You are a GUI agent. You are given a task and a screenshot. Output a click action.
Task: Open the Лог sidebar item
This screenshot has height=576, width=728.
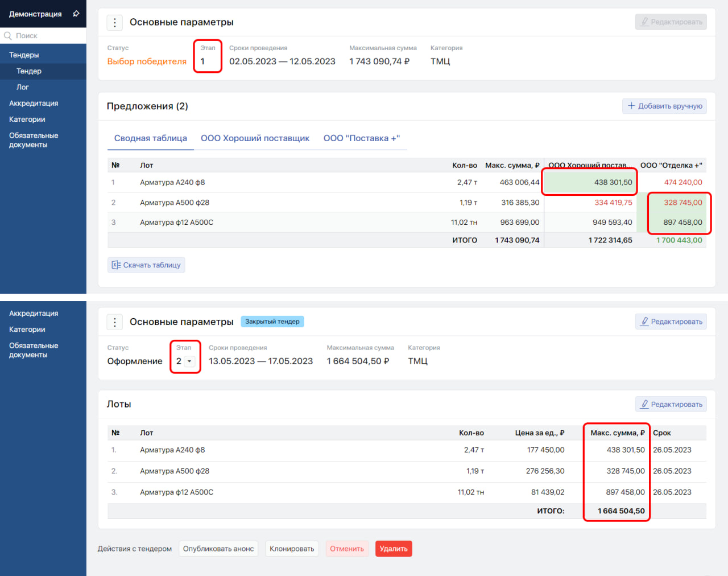23,87
